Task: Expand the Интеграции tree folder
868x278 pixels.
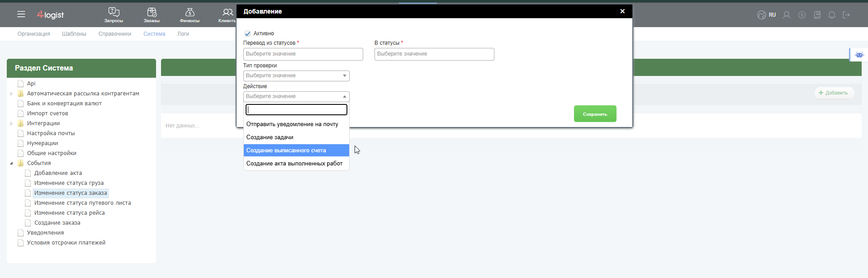Action: 11,123
